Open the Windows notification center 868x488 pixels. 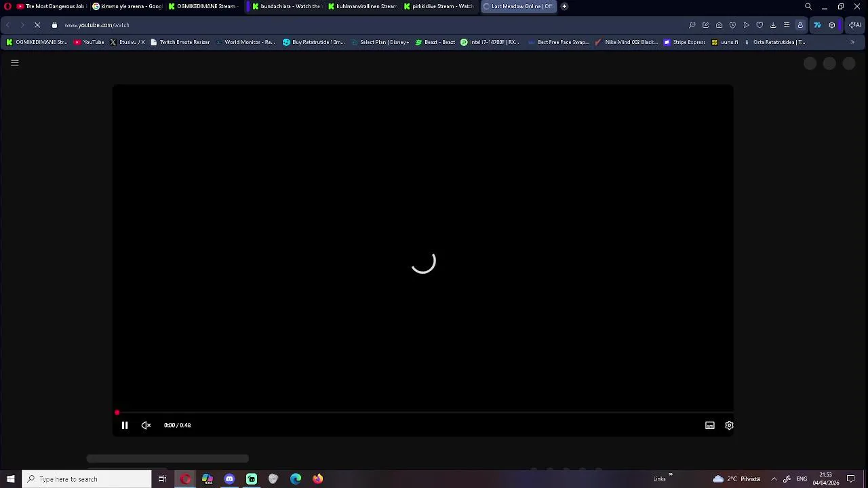tap(851, 479)
